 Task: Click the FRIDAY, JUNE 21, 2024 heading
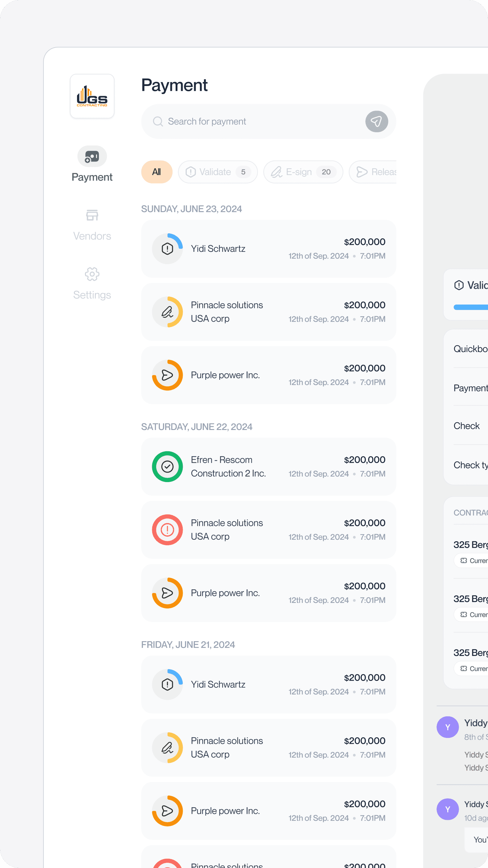click(x=188, y=645)
